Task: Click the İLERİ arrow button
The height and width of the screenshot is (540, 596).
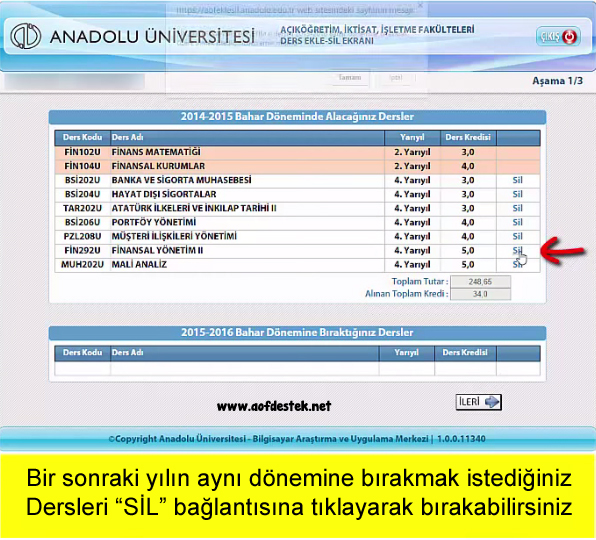Action: pos(479,402)
